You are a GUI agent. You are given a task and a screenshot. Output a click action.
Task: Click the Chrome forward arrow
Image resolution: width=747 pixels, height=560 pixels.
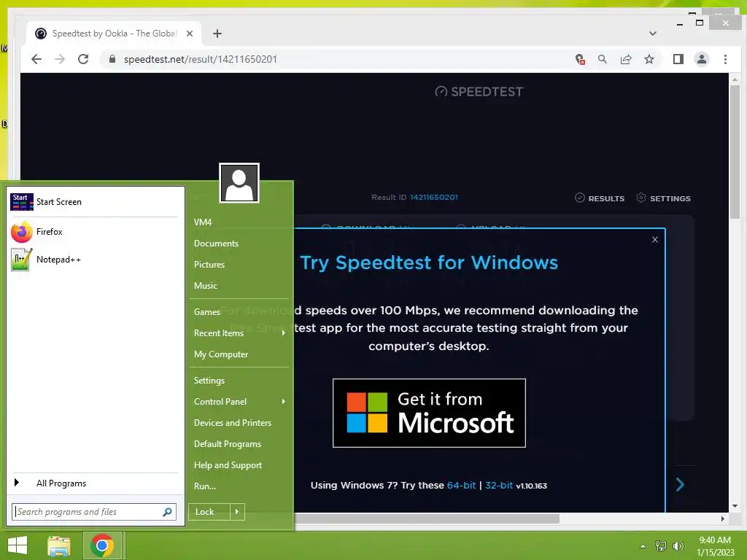(x=60, y=59)
